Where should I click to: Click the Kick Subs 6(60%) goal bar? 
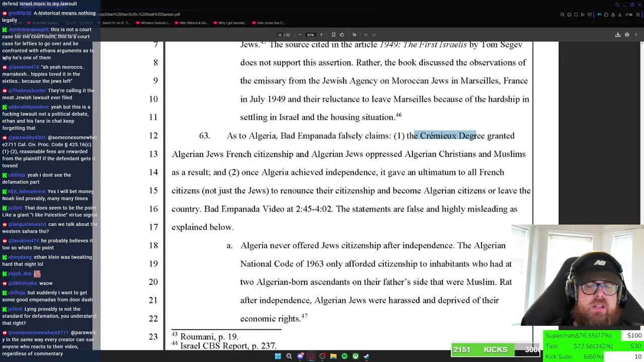coord(594,356)
